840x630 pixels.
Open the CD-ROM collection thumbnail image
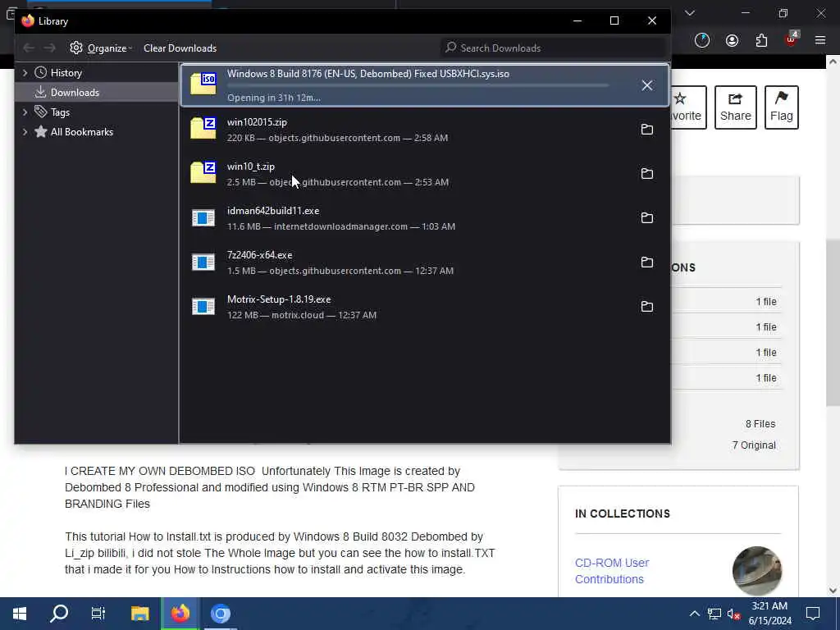pyautogui.click(x=757, y=571)
